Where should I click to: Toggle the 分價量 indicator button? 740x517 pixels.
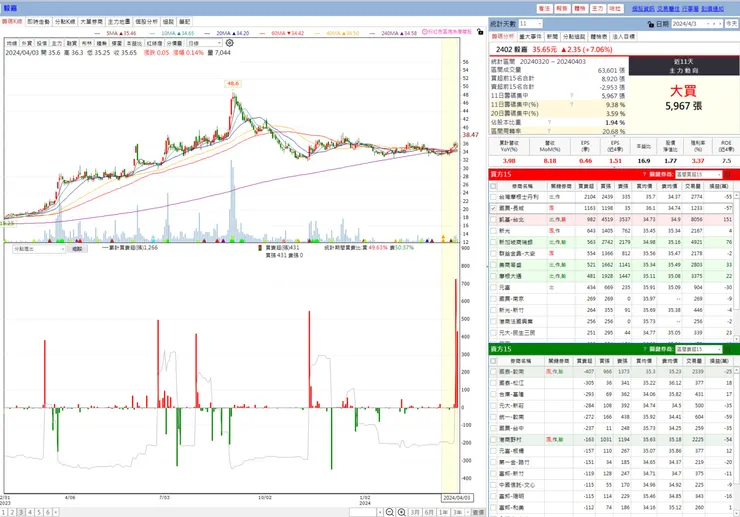pos(174,43)
